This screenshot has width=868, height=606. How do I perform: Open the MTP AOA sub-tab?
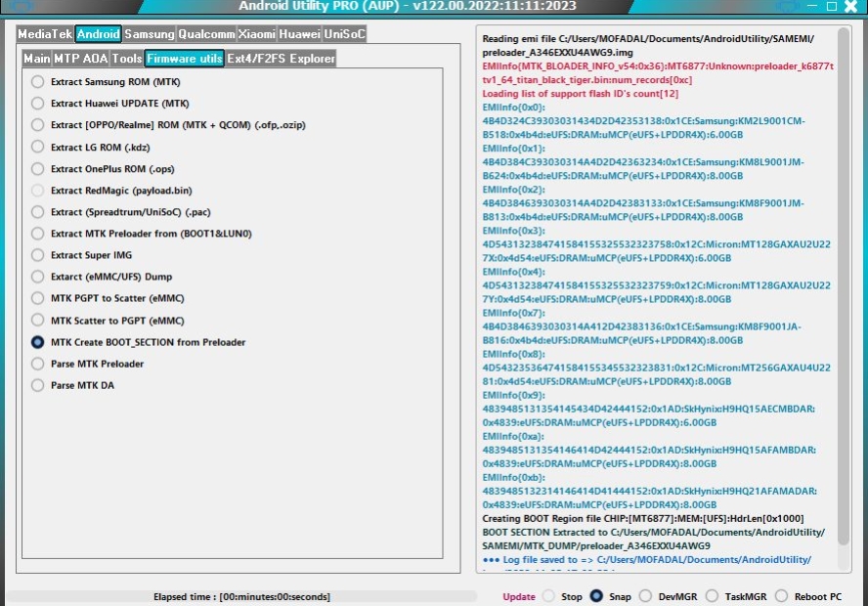click(81, 58)
